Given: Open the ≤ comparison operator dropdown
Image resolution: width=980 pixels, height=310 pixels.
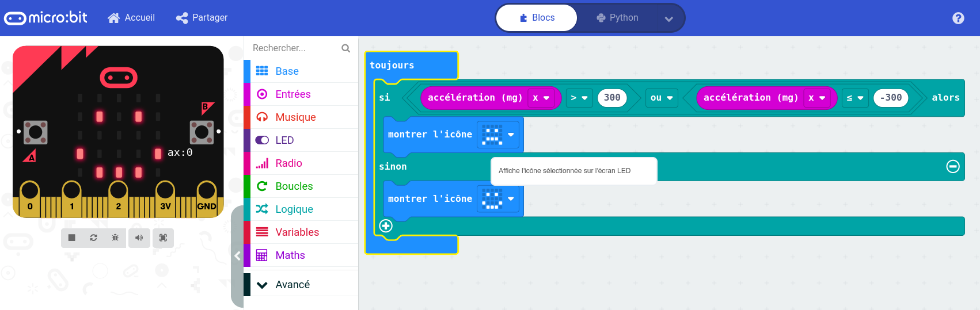Looking at the screenshot, I should (x=854, y=98).
